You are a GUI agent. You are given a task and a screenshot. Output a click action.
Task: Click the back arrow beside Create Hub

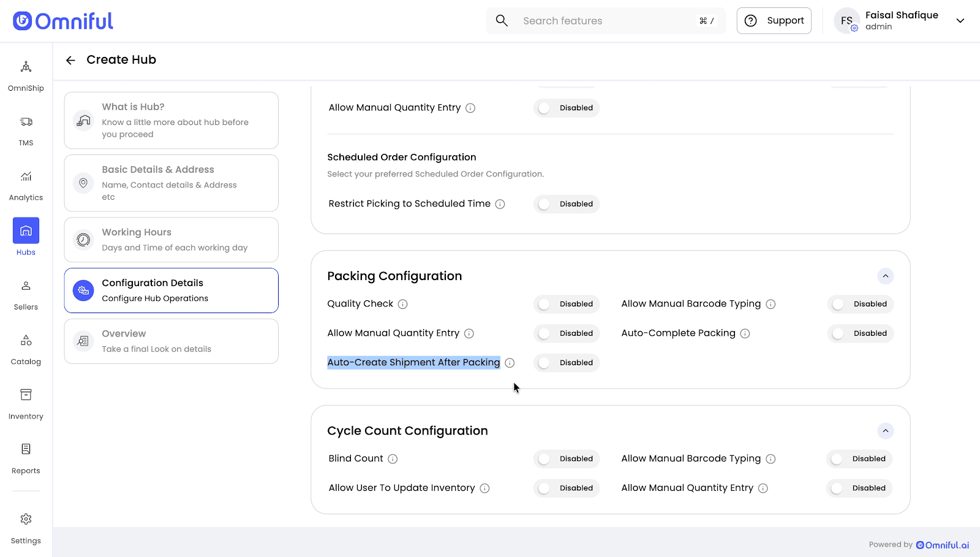click(x=70, y=60)
